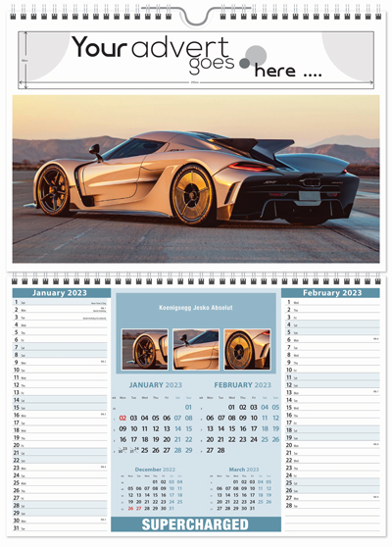
Task: Click the SUPERCHARGED banner
Action: point(196,524)
